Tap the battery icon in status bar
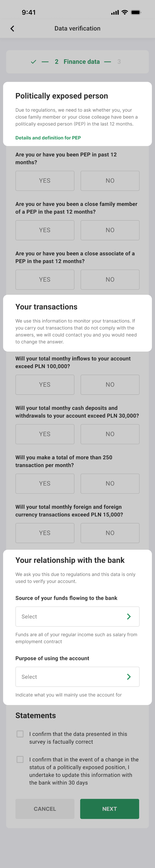The width and height of the screenshot is (155, 868). click(136, 13)
